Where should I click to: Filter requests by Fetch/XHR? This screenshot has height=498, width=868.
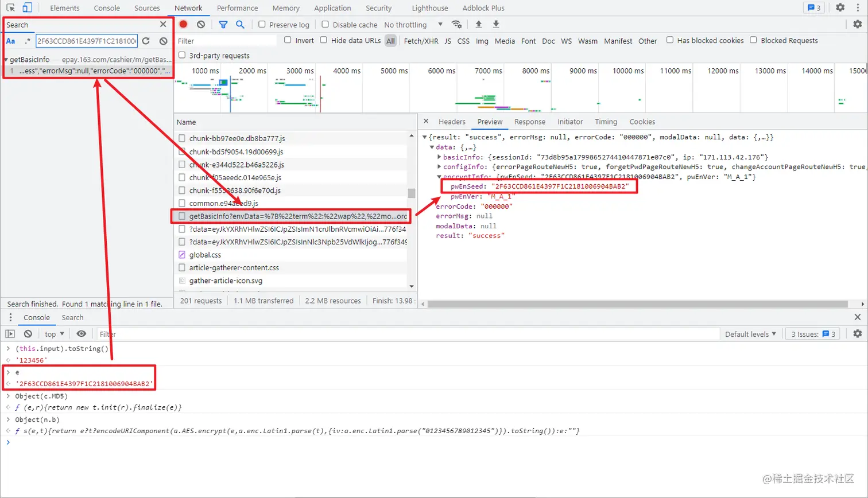pos(421,41)
